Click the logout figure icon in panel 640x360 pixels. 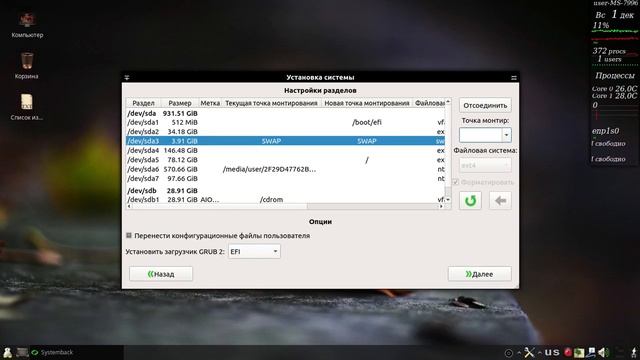(x=634, y=352)
